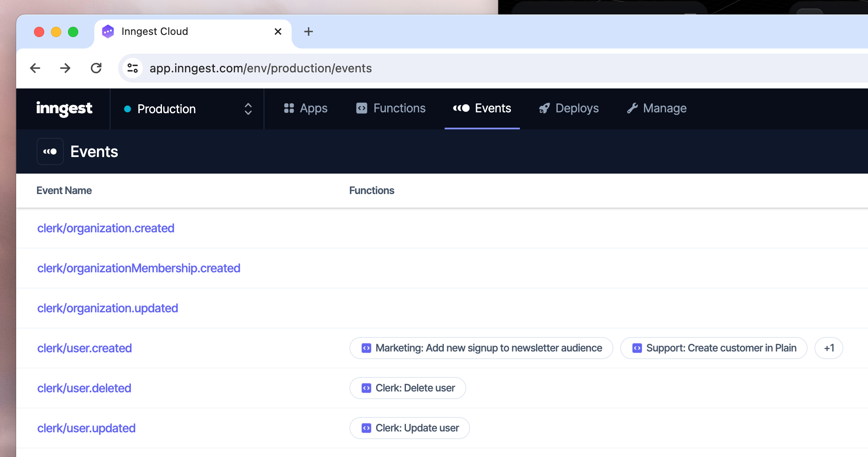
Task: Click the site settings icon in the address bar
Action: pyautogui.click(x=132, y=68)
